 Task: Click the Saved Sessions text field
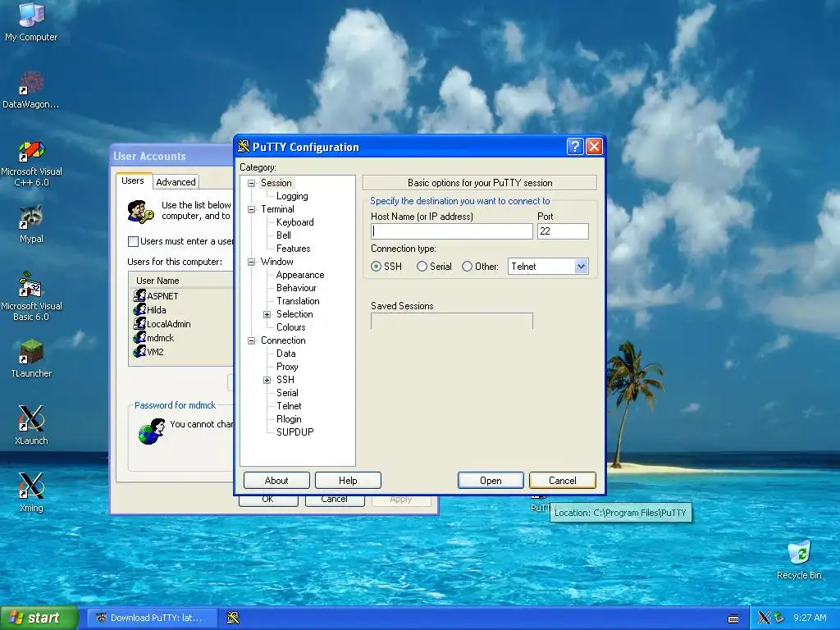[x=452, y=321]
